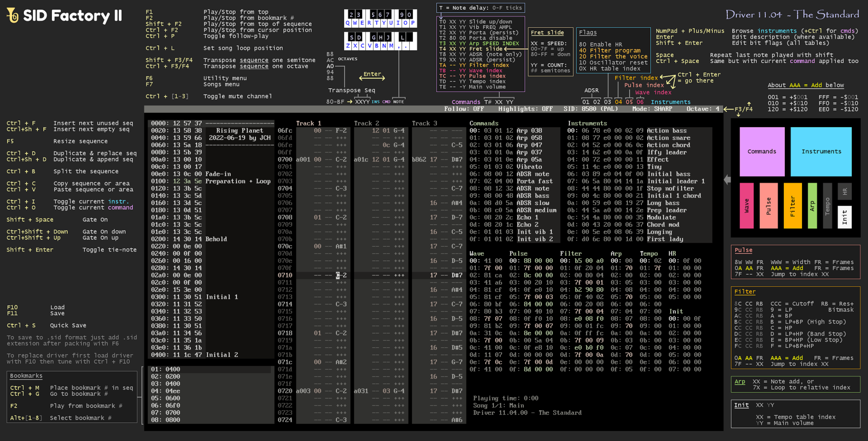Select the Track 2 header
The width and height of the screenshot is (868, 441).
point(366,123)
